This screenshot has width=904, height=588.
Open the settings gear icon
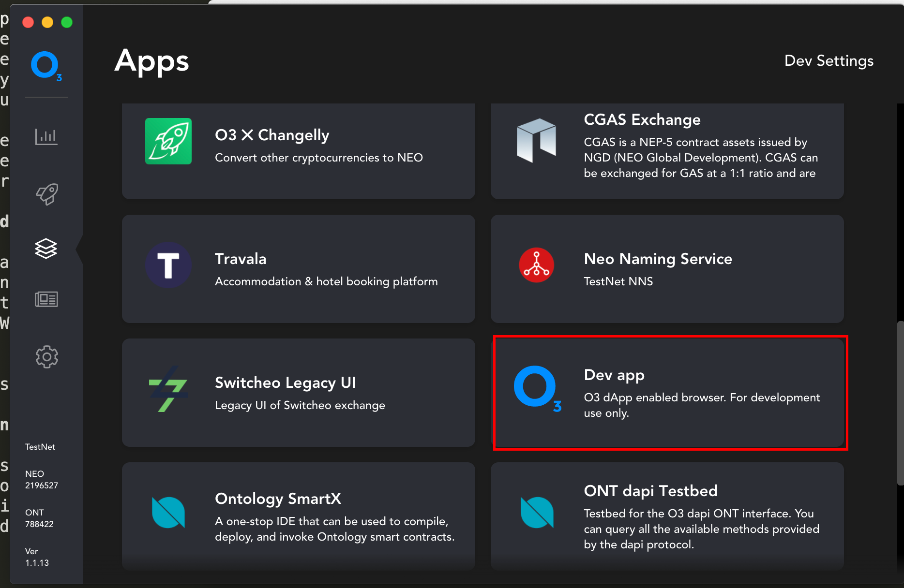pos(47,357)
